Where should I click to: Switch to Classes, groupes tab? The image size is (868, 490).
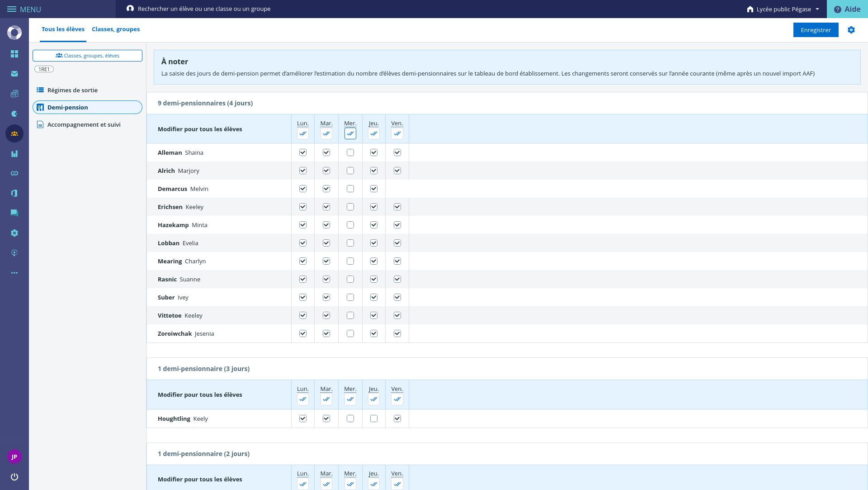point(116,29)
